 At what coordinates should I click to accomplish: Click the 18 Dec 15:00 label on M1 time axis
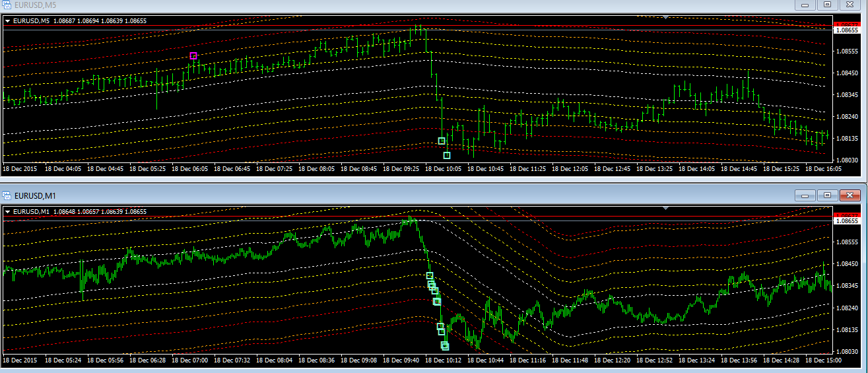(x=823, y=360)
